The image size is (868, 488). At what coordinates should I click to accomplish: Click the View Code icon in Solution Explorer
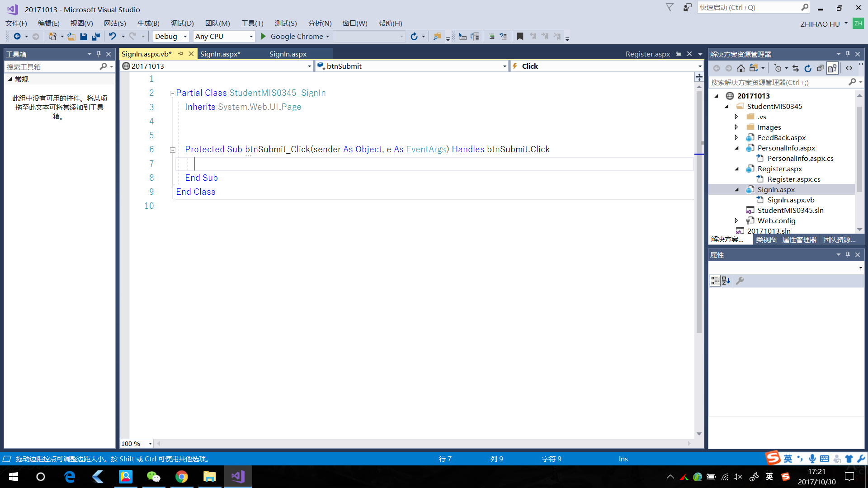tap(849, 68)
